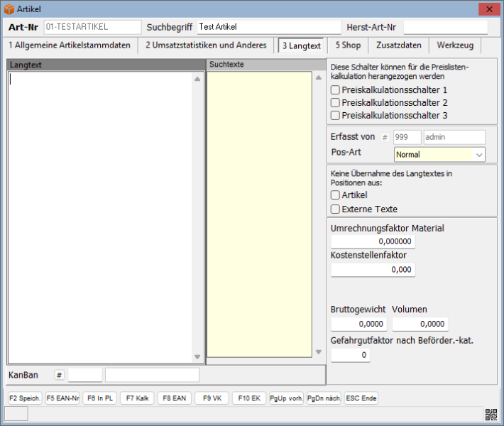
Task: Switch to 1 Allgemeine Artikelstammdaten tab
Action: coord(70,45)
